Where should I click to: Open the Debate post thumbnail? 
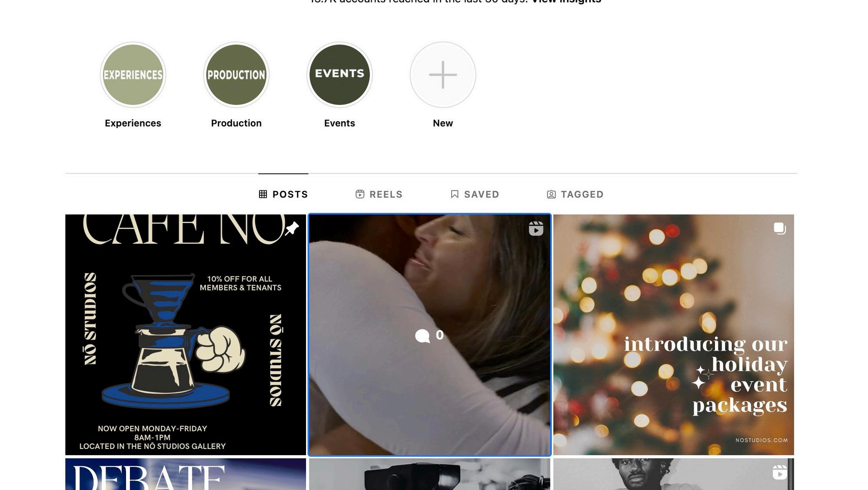point(186,474)
